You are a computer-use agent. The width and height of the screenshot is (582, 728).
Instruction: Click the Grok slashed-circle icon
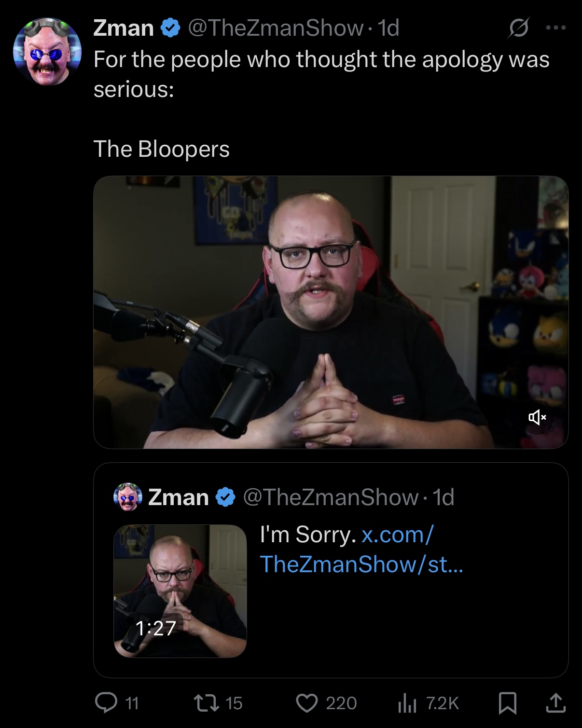[519, 27]
